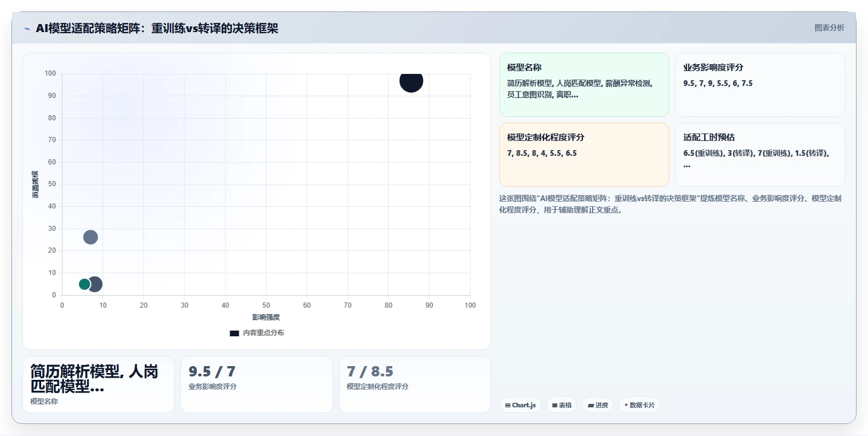Click the values 9.5, 7, 9, 5.5, 6, 7.5
The image size is (868, 436).
pyautogui.click(x=718, y=83)
